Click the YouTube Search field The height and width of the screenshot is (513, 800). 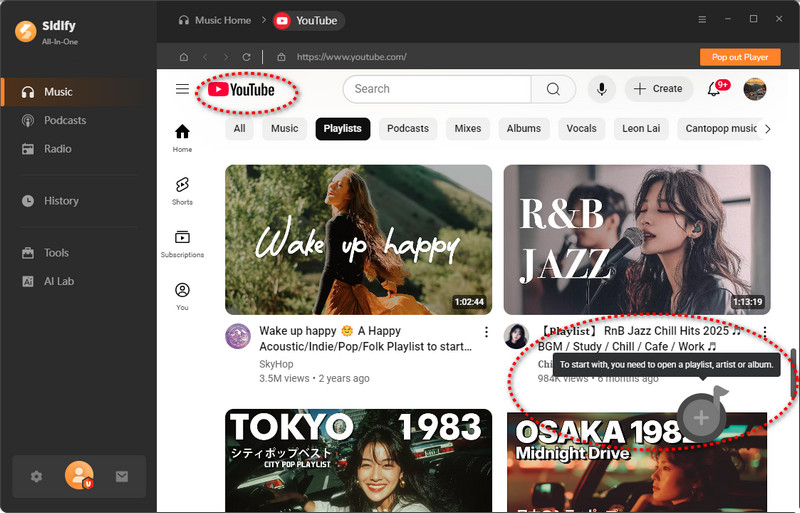pyautogui.click(x=437, y=89)
